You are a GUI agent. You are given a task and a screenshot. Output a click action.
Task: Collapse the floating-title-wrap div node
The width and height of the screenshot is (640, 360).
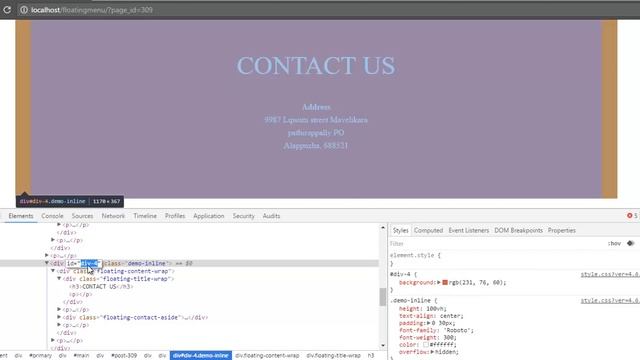[x=59, y=279]
